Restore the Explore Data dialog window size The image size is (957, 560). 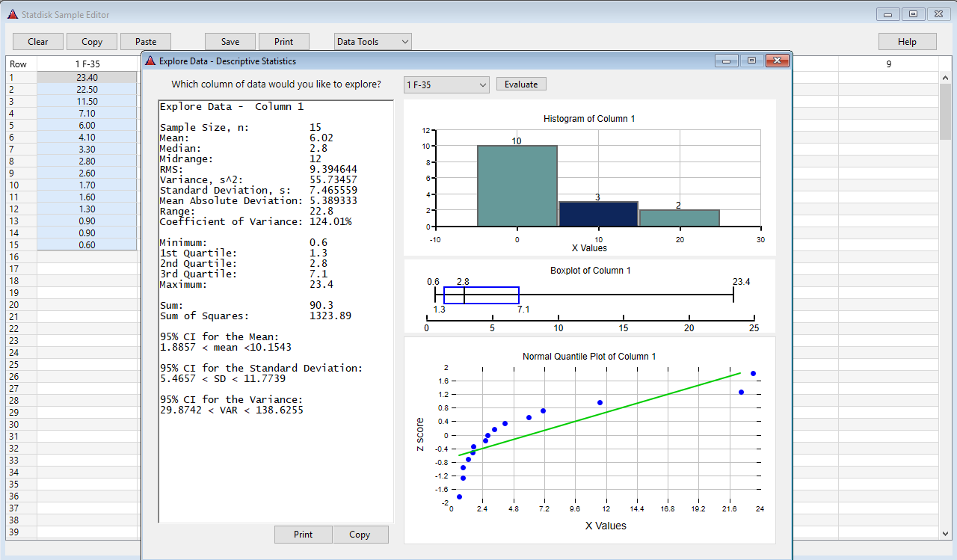(x=751, y=61)
